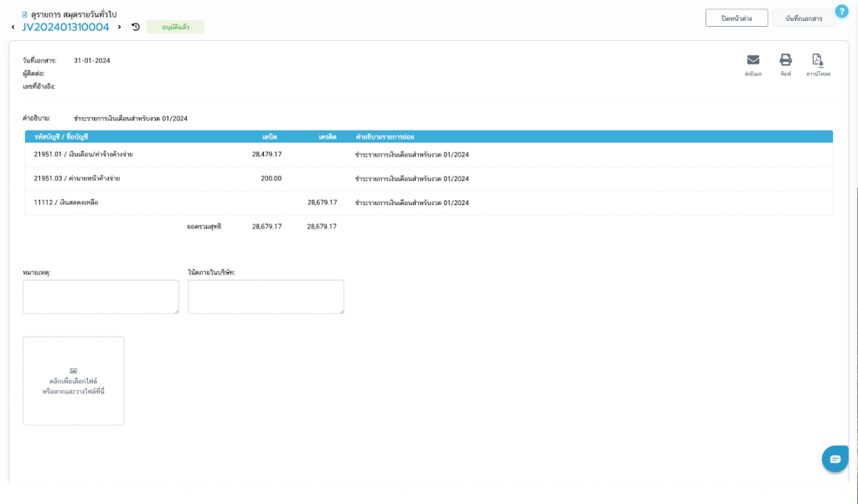Click the บันทึกเอกสาร button
This screenshot has width=858, height=504.
(804, 18)
